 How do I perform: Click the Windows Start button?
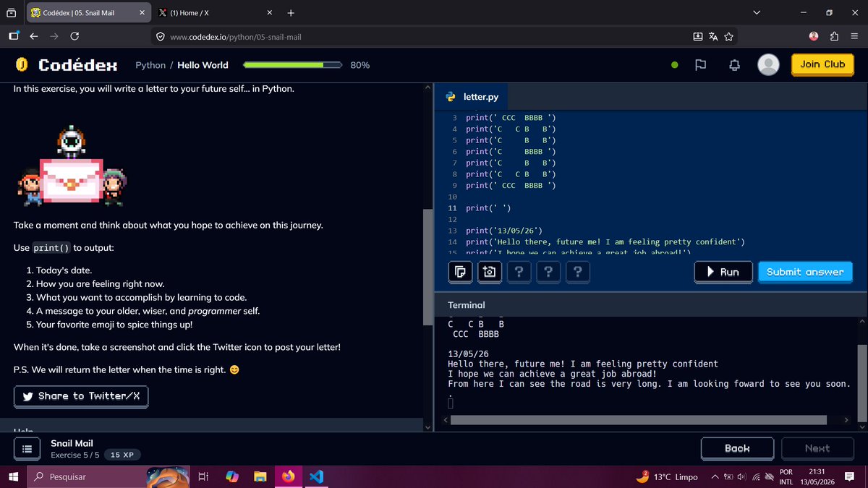(x=12, y=476)
